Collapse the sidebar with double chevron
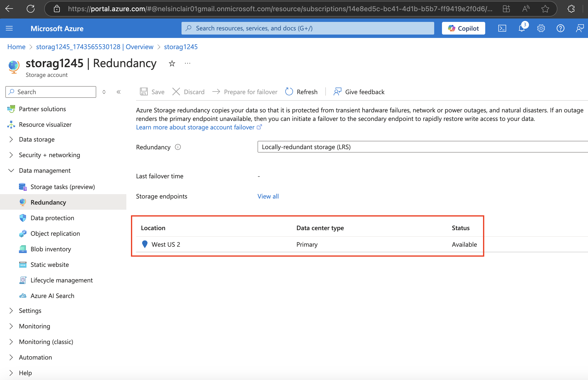The height and width of the screenshot is (380, 588). [x=119, y=92]
